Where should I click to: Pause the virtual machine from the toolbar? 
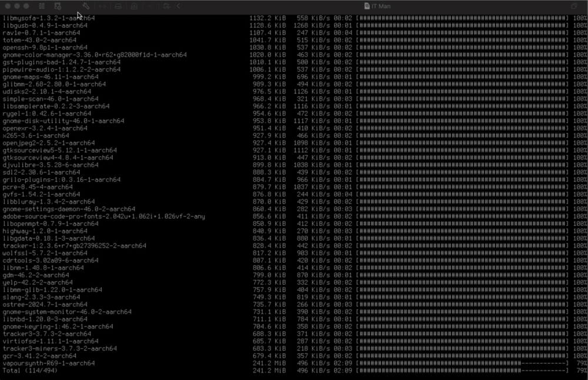[x=42, y=6]
